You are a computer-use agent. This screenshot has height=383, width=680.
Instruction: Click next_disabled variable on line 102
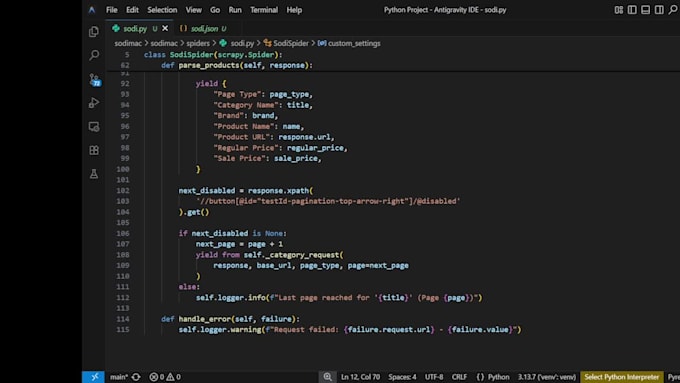coord(206,190)
